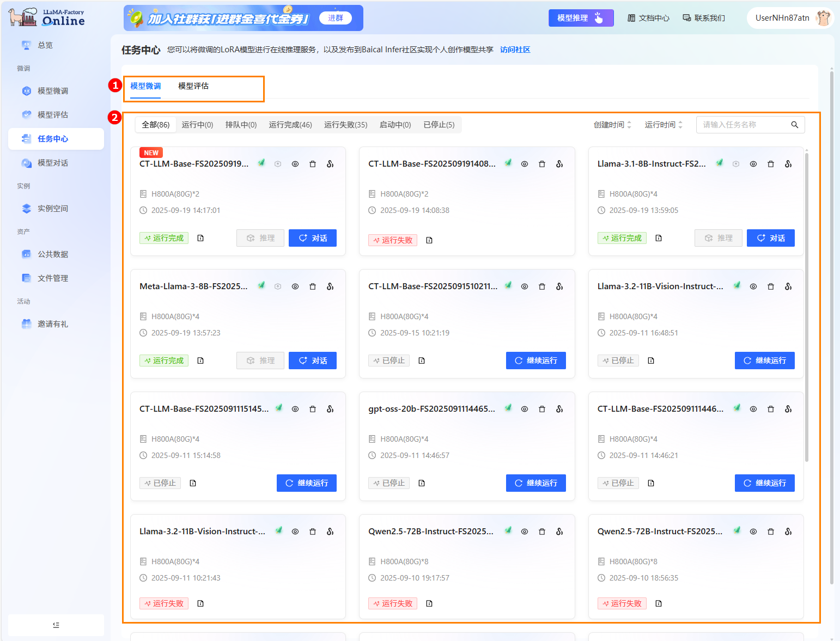Click eye icon on Meta-Llama-3-8B card
The width and height of the screenshot is (840, 641).
coord(295,286)
